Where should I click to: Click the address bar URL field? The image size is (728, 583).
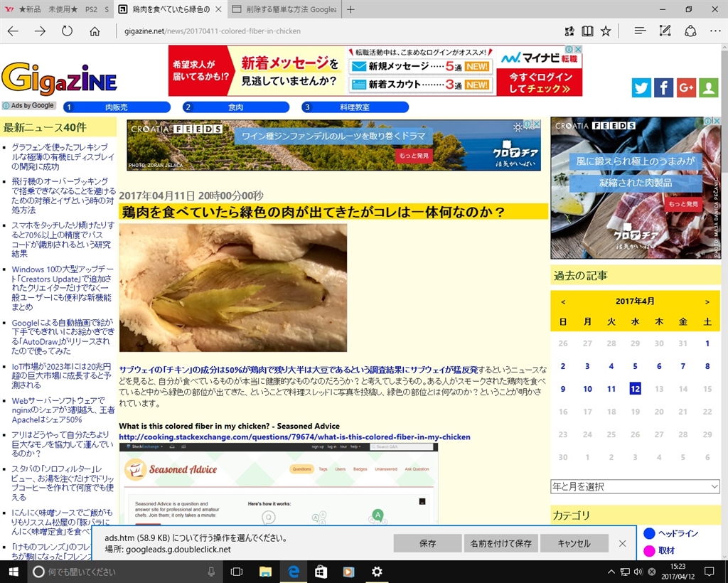point(338,31)
